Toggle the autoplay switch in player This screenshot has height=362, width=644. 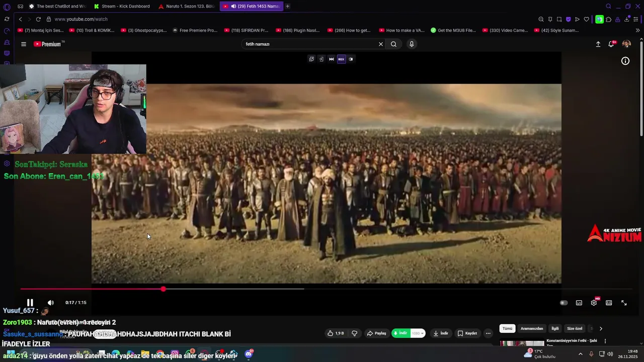coord(564,303)
